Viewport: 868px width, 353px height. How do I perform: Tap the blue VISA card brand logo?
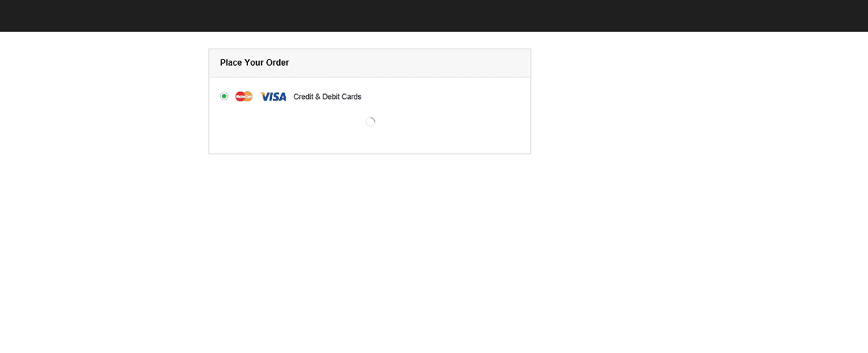(273, 96)
